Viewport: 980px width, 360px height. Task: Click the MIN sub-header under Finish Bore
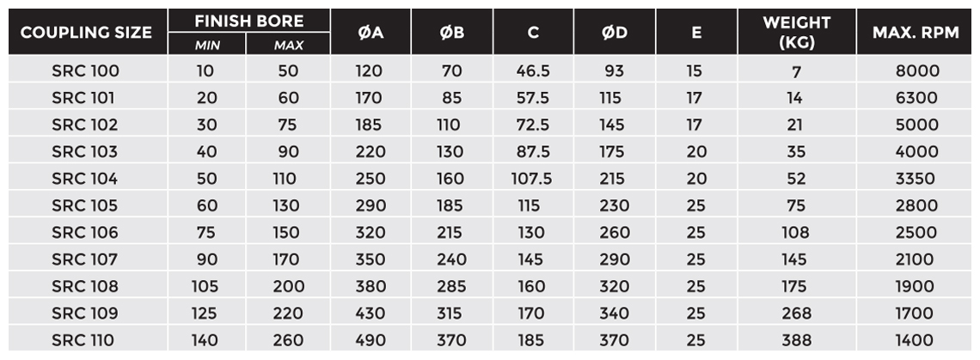click(209, 46)
